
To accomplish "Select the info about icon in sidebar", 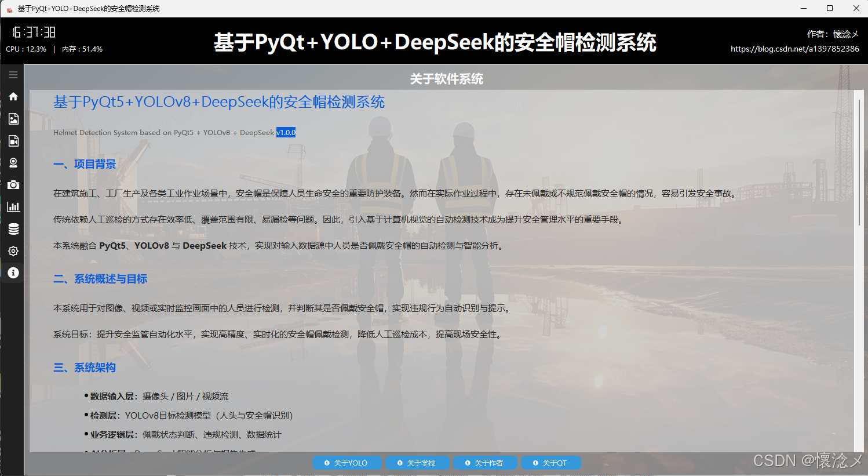I will 13,272.
